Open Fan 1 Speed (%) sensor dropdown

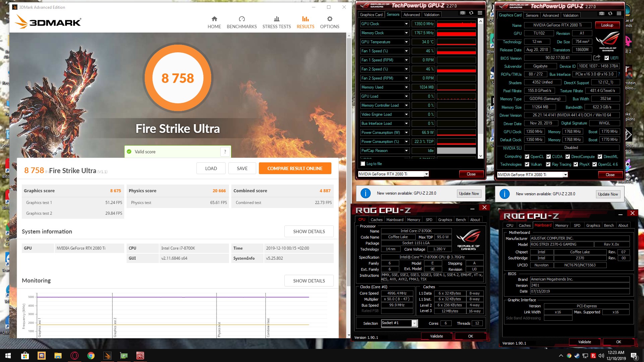coord(406,51)
